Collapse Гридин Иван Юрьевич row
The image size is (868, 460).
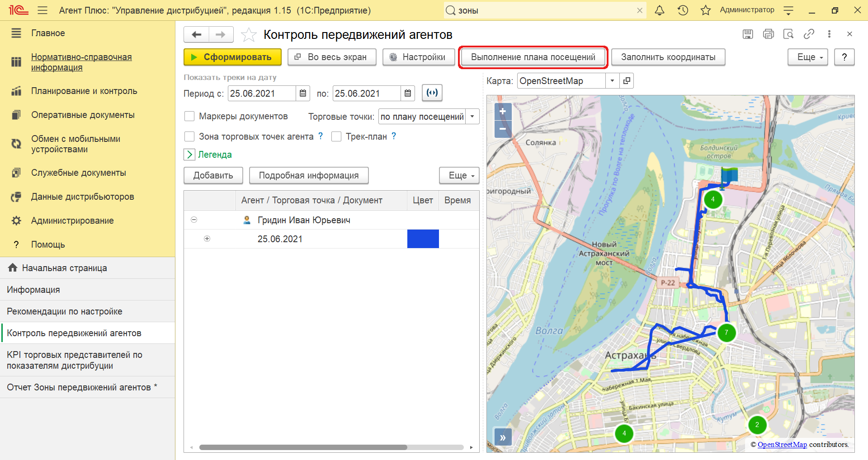click(194, 220)
